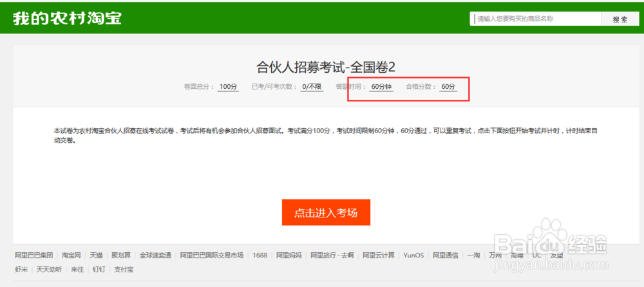Click the 合格分数 label
644x287 pixels.
(421, 87)
